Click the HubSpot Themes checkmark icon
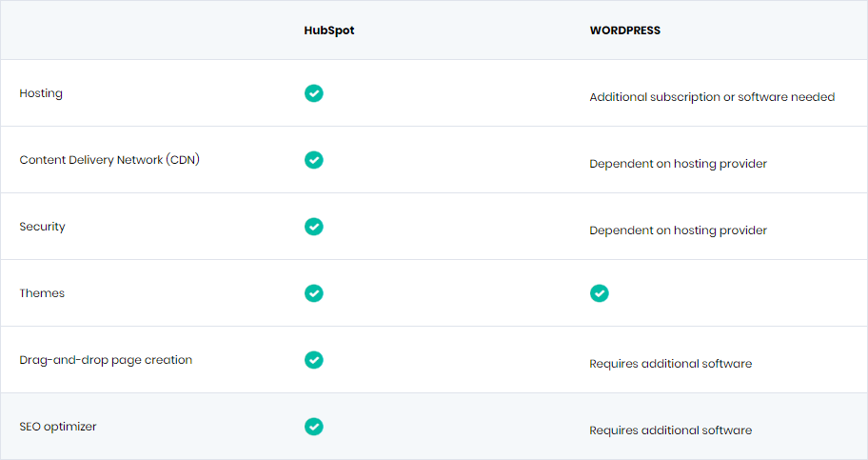 (314, 292)
